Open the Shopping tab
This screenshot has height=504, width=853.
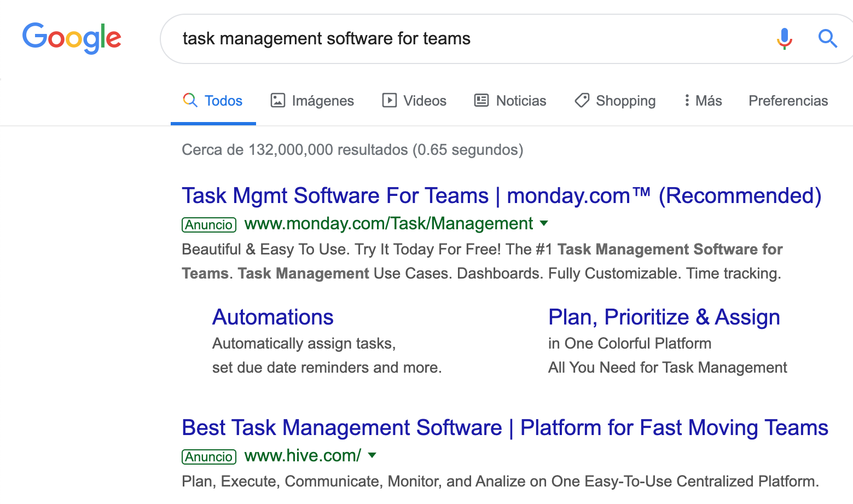coord(615,101)
